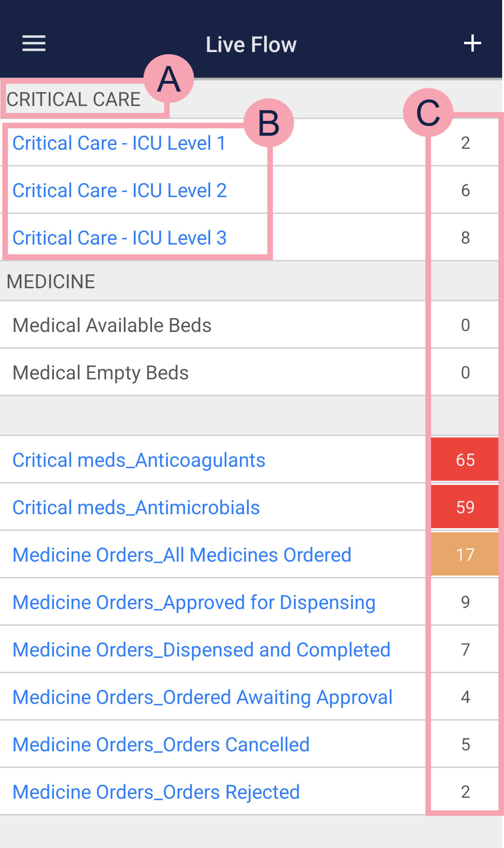Click the MEDICINE section header
This screenshot has width=504, height=848.
click(51, 282)
